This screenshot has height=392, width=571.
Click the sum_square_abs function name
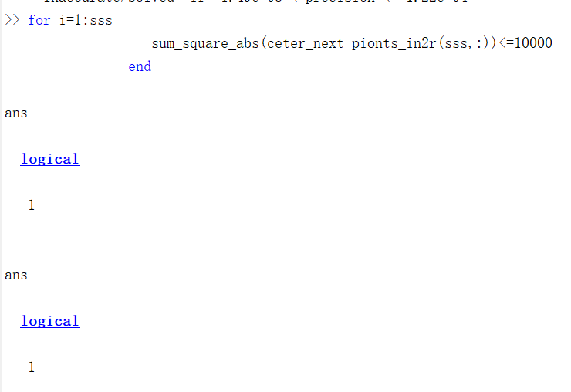tap(205, 43)
